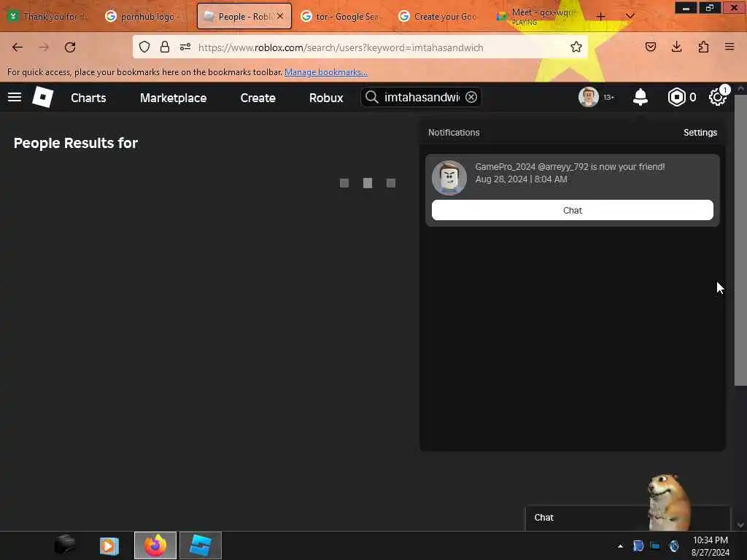Switch to the 'Create your Goo' tab
Image resolution: width=747 pixels, height=560 pixels.
[438, 16]
